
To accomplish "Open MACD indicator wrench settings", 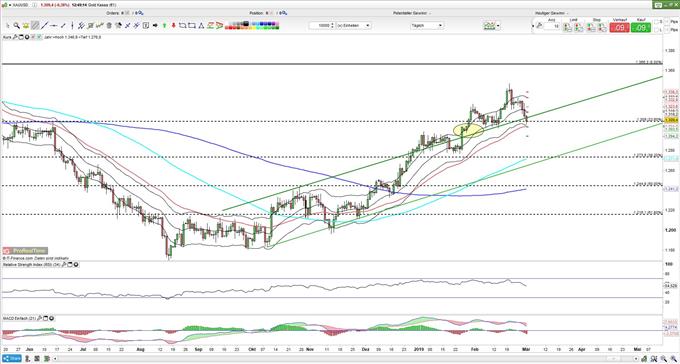I will tap(39, 318).
